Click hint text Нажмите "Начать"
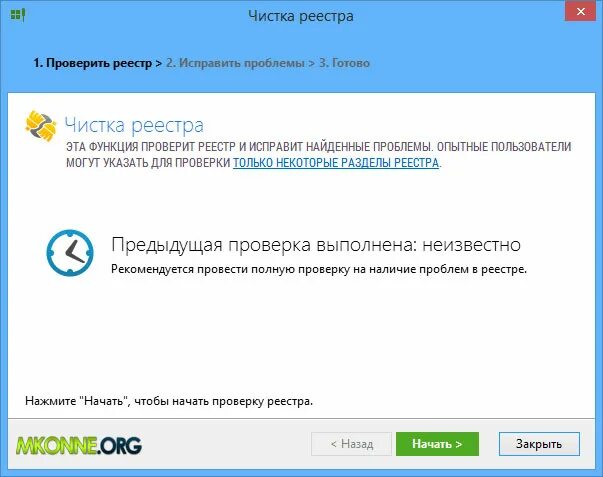This screenshot has width=603, height=477. click(77, 401)
